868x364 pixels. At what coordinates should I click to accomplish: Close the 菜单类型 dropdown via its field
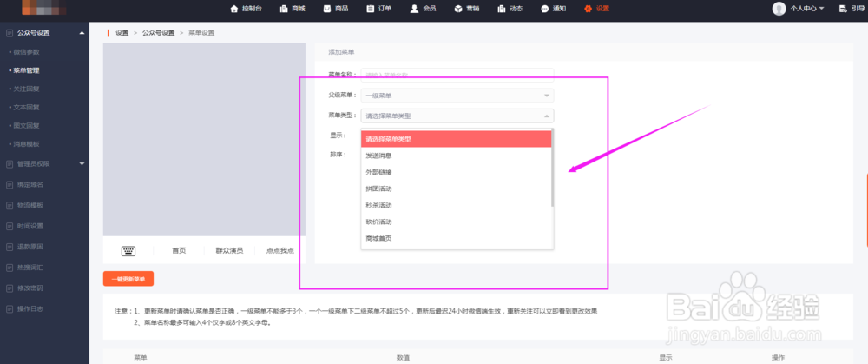(x=457, y=116)
